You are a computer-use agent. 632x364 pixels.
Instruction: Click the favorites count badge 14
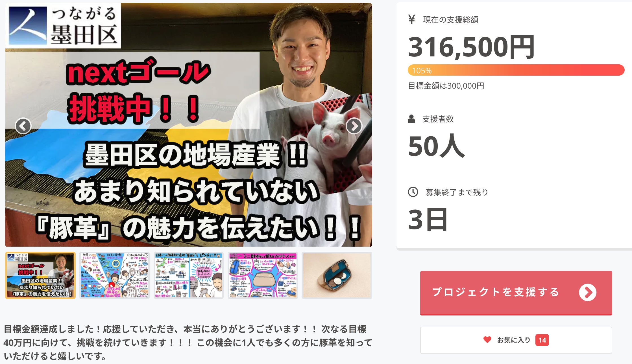pos(542,340)
